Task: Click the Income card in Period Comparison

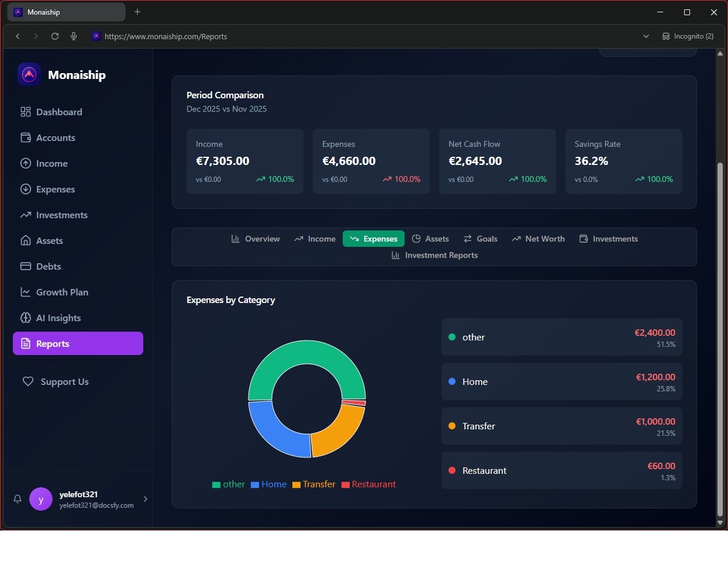Action: pos(245,161)
